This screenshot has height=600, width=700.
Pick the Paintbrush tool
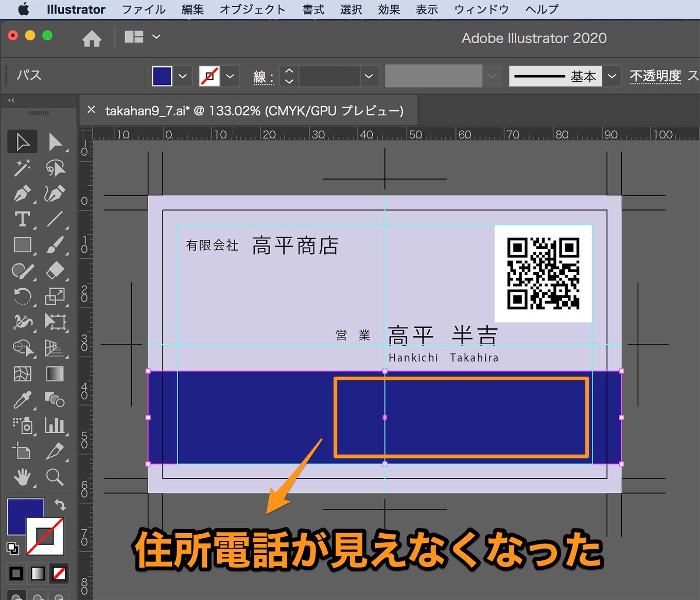(x=56, y=245)
